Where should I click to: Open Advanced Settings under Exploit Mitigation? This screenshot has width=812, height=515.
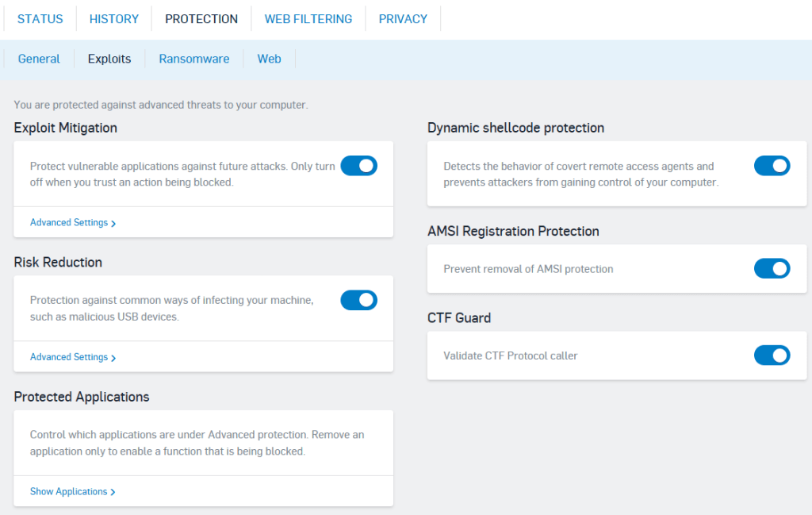[73, 223]
